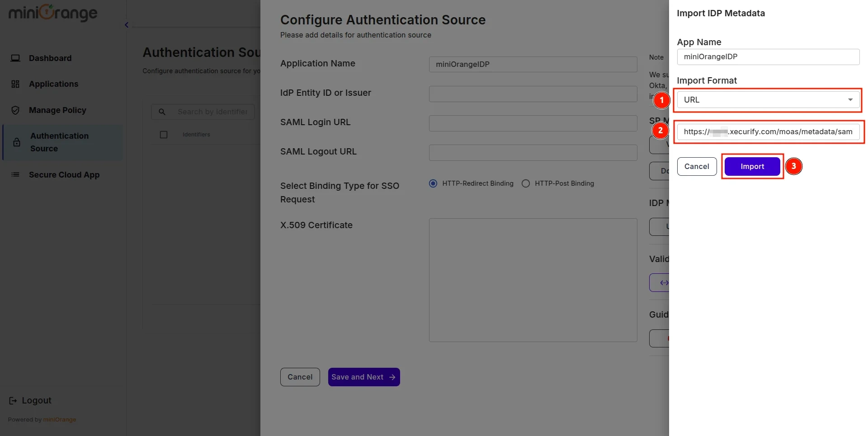
Task: Select the Authentication Source padlock icon
Action: 17,142
